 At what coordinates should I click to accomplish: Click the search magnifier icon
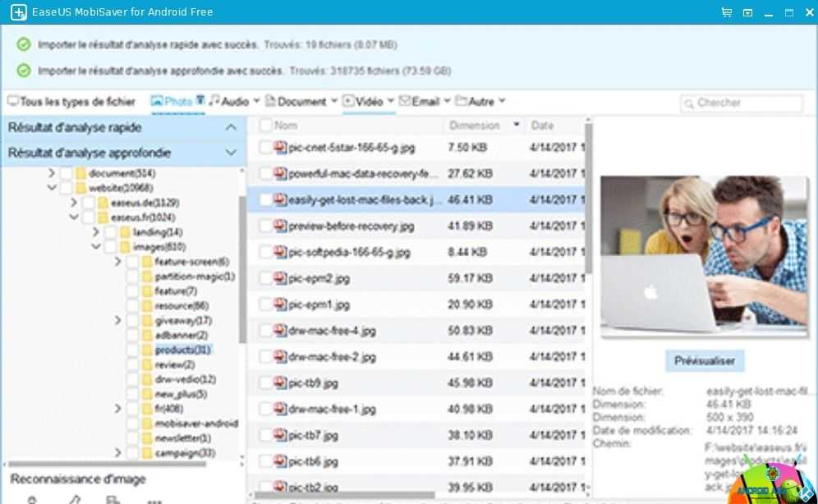tap(688, 103)
